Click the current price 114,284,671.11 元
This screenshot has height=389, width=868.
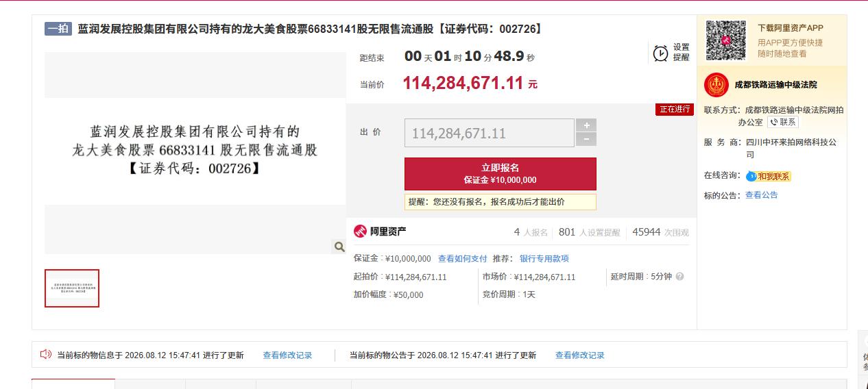coord(470,84)
